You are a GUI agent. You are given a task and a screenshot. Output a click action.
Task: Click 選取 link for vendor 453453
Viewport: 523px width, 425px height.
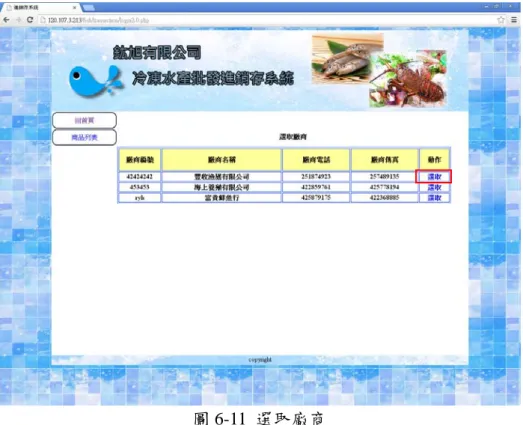(x=434, y=187)
